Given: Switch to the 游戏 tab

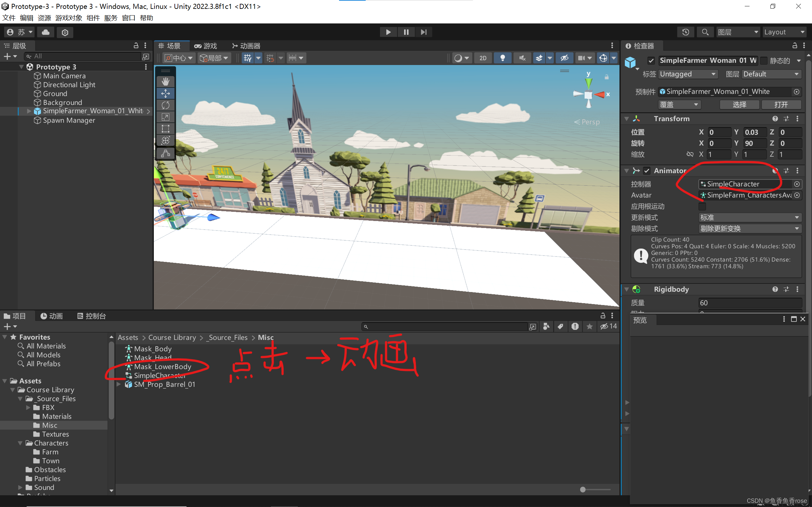Looking at the screenshot, I should [x=206, y=46].
